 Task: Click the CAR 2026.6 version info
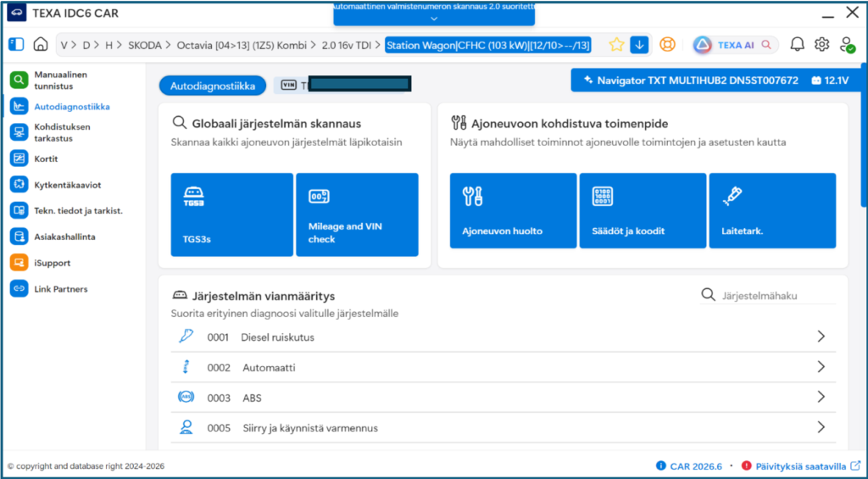pos(689,465)
